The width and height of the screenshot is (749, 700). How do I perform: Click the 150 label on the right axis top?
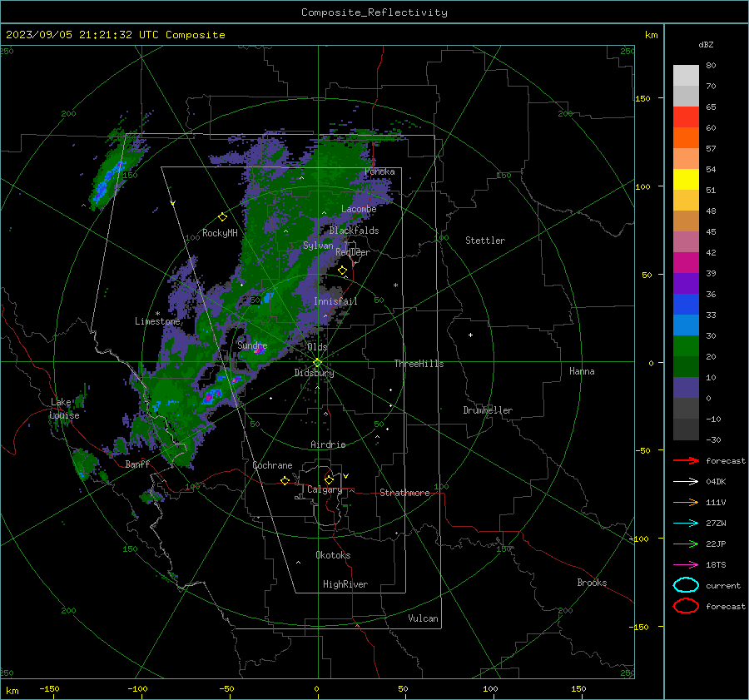tap(642, 98)
